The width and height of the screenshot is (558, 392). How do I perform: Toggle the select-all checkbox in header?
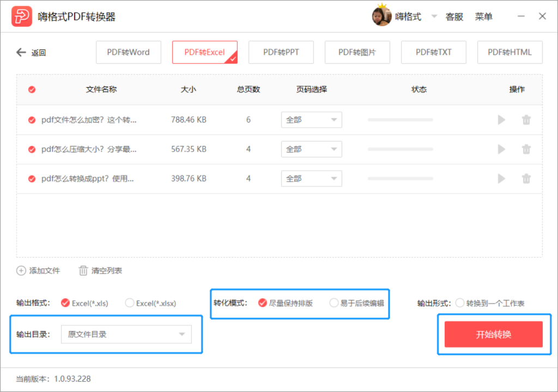[32, 90]
